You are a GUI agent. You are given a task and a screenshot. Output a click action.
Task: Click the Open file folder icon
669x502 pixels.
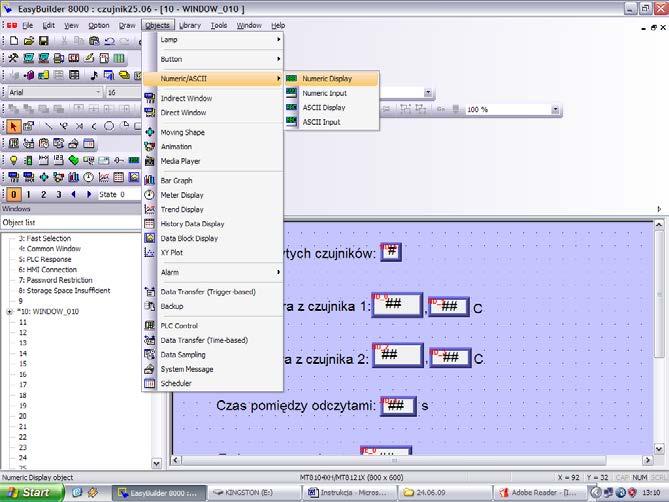(x=29, y=41)
